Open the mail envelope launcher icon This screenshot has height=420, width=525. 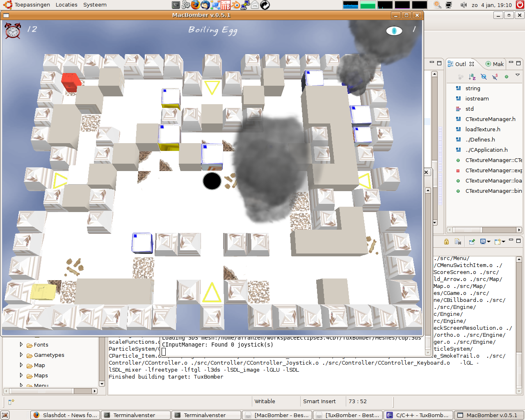click(255, 5)
